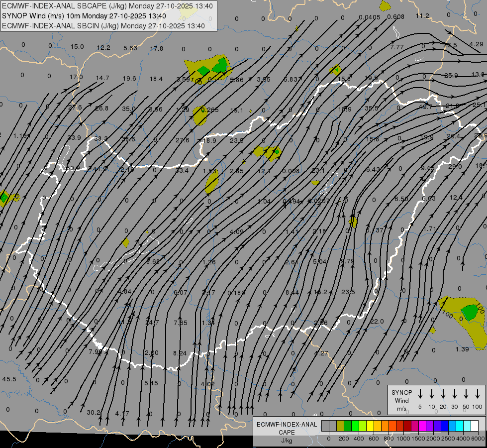The image size is (487, 448).
Task: Click the map value '9.79'
Action: pyautogui.click(x=348, y=261)
